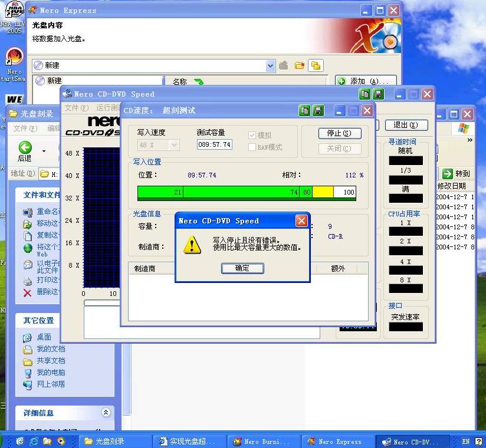486x448 pixels.
Task: Toggle the 模拟 simulation checkbox
Action: tap(252, 136)
